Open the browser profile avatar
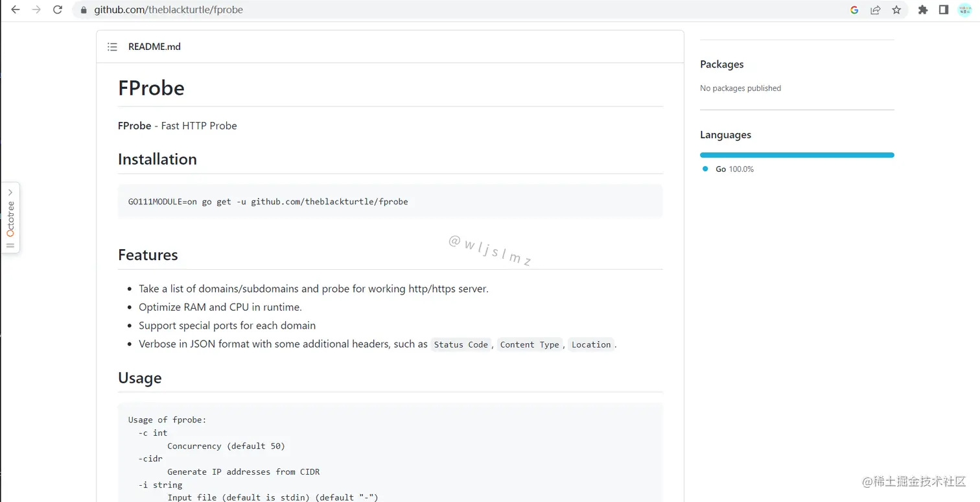The height and width of the screenshot is (502, 980). point(964,10)
